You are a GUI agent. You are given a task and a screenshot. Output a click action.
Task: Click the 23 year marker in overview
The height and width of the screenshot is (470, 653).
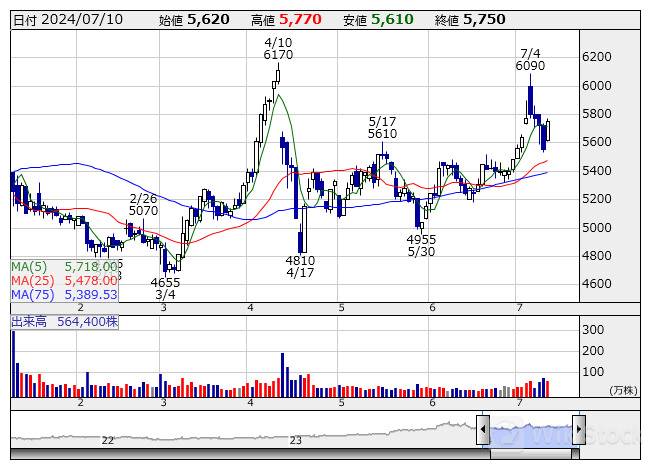click(x=295, y=440)
